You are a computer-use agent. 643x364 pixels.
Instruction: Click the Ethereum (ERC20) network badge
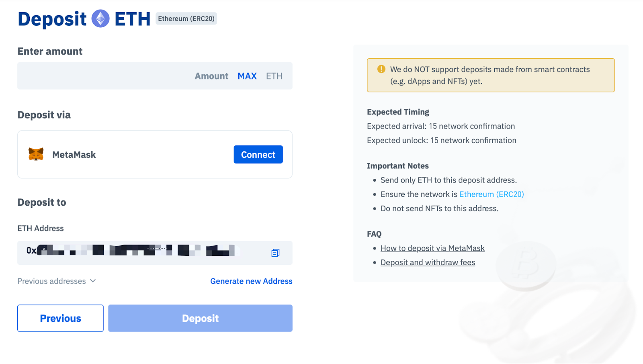pos(186,18)
